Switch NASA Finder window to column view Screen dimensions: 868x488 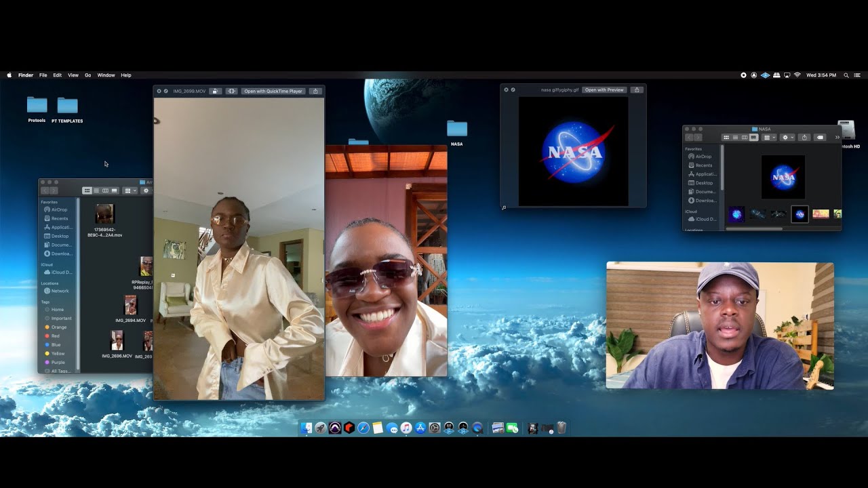pyautogui.click(x=745, y=138)
